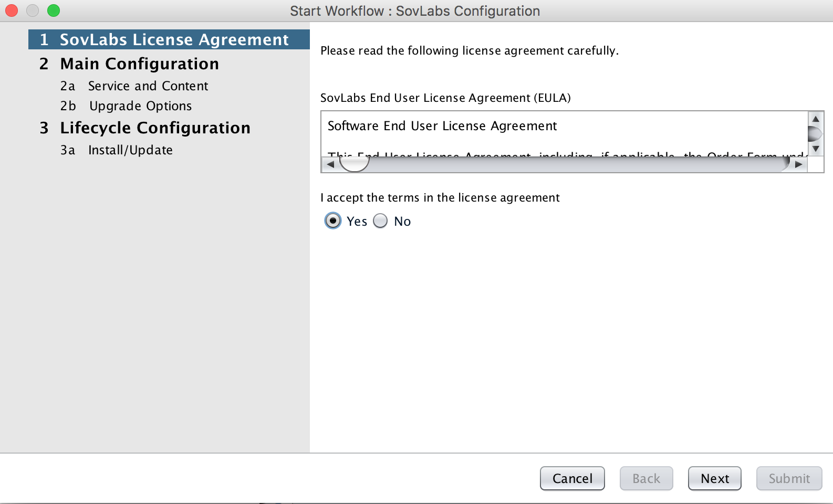The width and height of the screenshot is (833, 504).
Task: Click the green zoom window button
Action: 54,10
